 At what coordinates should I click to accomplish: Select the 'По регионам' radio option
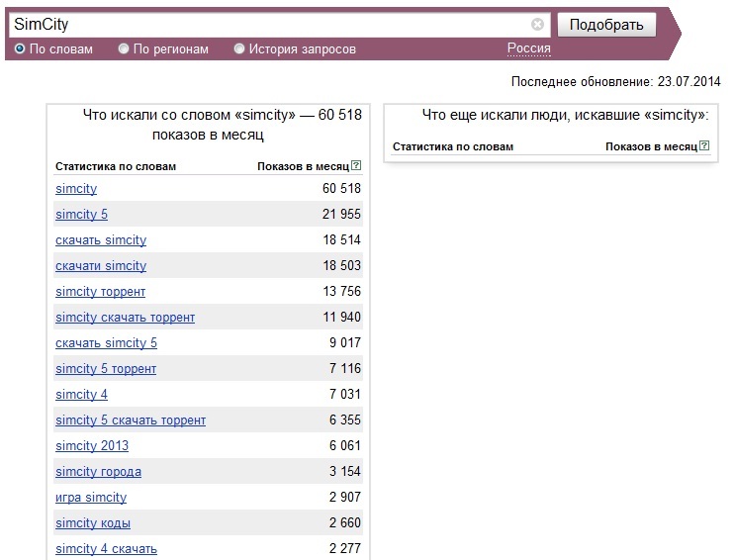coord(124,48)
